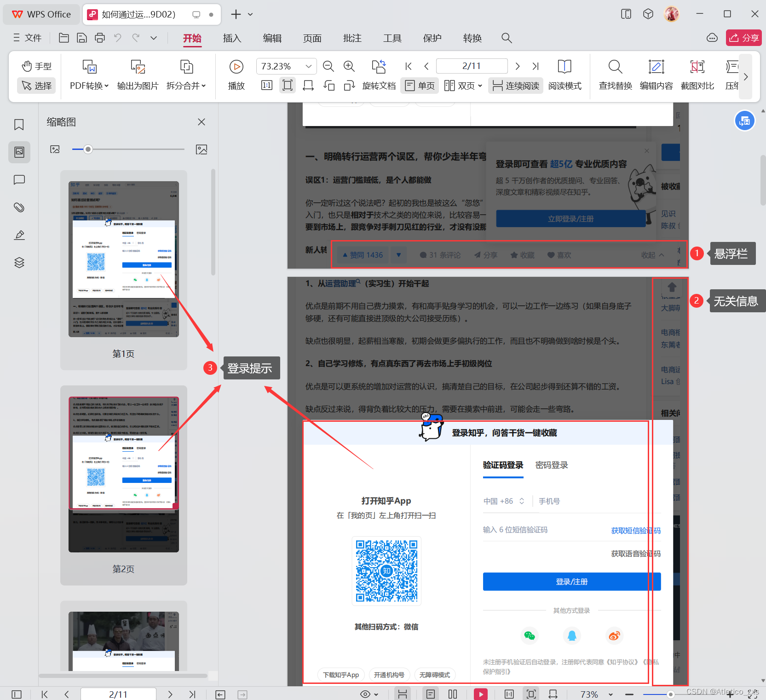Toggle the navigation pane icon in status bar

pos(17,694)
